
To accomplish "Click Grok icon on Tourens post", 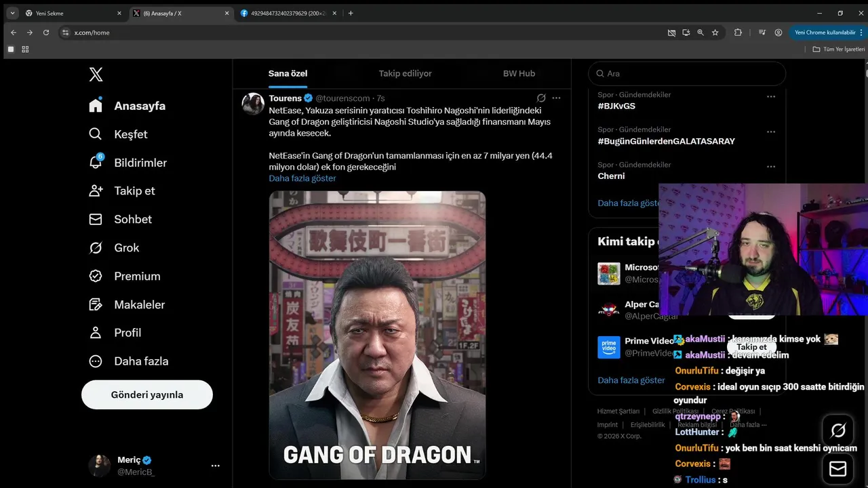I will [x=541, y=98].
